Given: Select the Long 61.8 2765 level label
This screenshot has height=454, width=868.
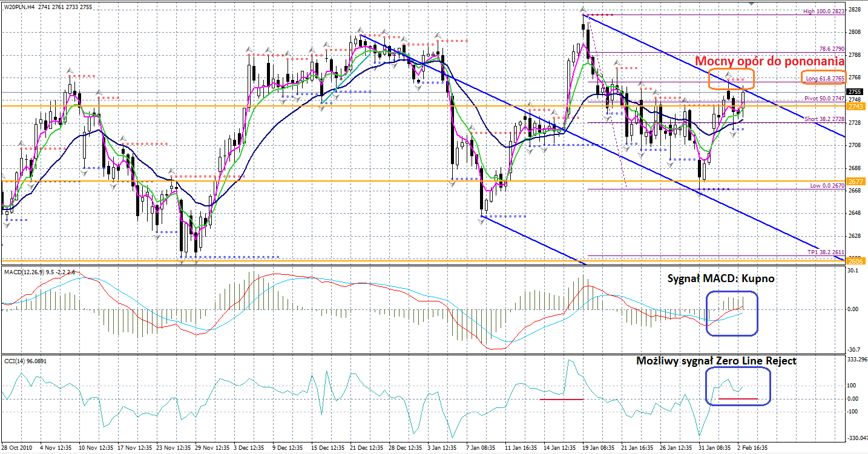Looking at the screenshot, I should pos(825,78).
